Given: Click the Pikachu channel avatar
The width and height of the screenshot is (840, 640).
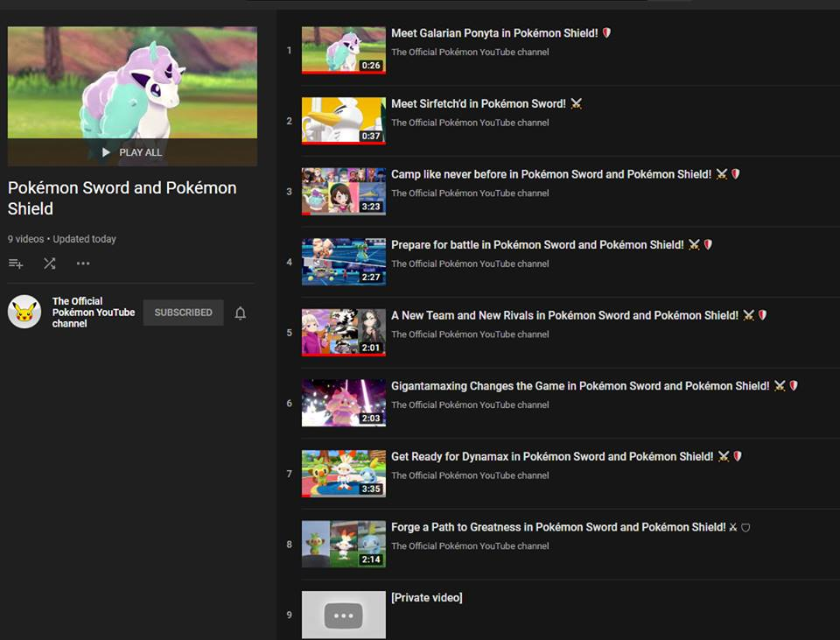Looking at the screenshot, I should coord(24,312).
